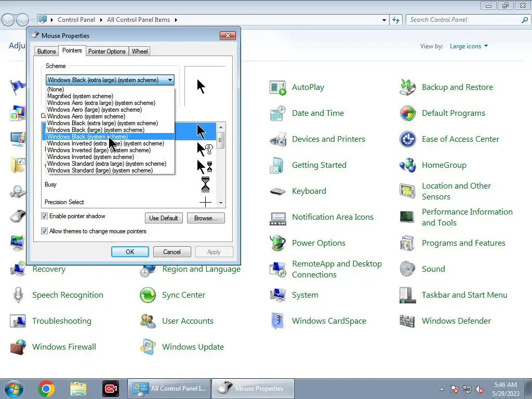532x399 pixels.
Task: Click the Use Default button
Action: (x=164, y=218)
